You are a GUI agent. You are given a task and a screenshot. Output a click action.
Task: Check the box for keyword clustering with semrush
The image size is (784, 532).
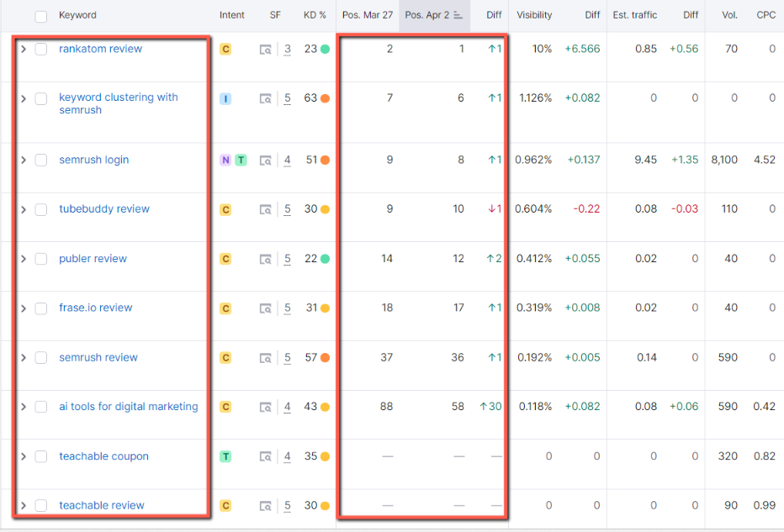(x=41, y=98)
